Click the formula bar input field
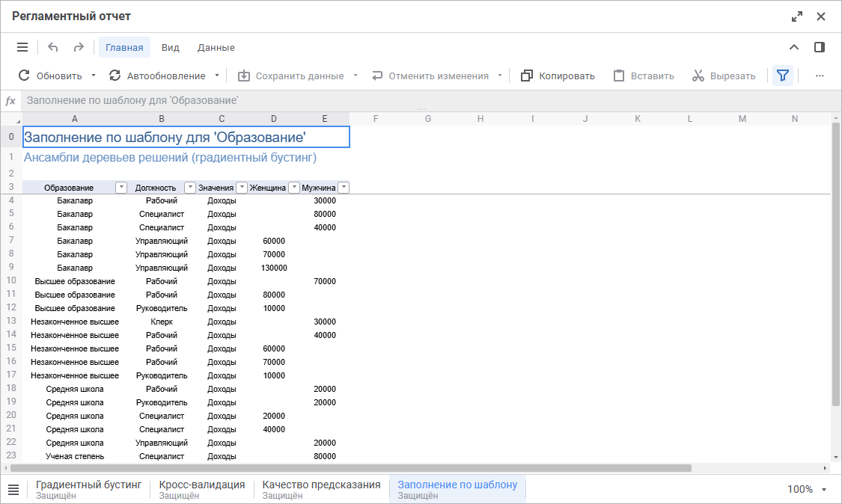Screen dimensions: 842x504 point(430,100)
